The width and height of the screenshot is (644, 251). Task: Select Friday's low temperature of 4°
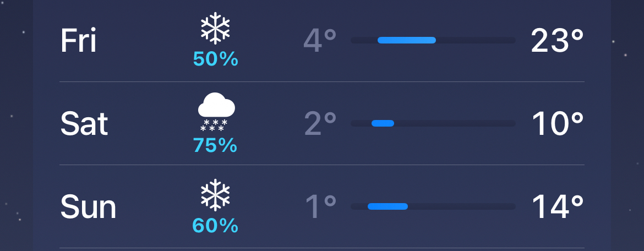320,41
